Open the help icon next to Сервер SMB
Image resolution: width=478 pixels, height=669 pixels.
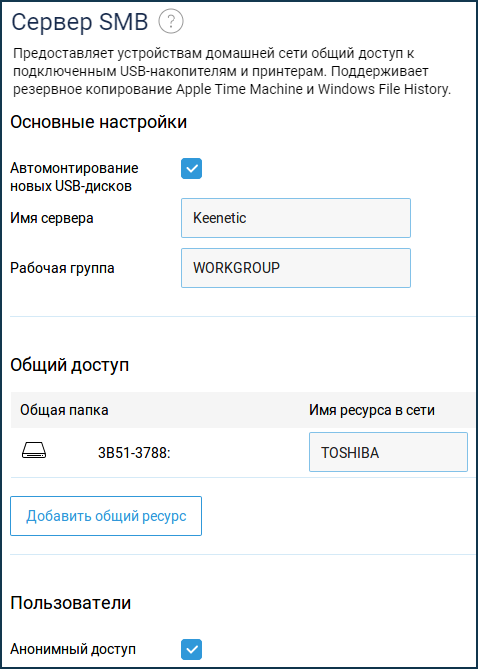171,22
